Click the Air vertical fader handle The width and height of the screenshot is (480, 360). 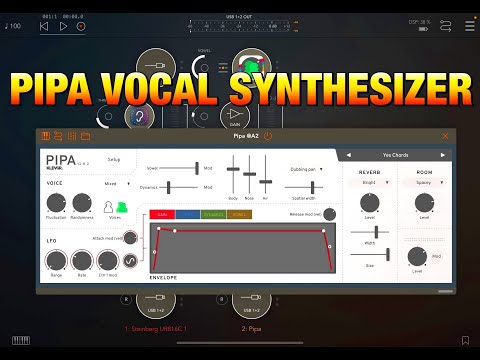point(266,182)
